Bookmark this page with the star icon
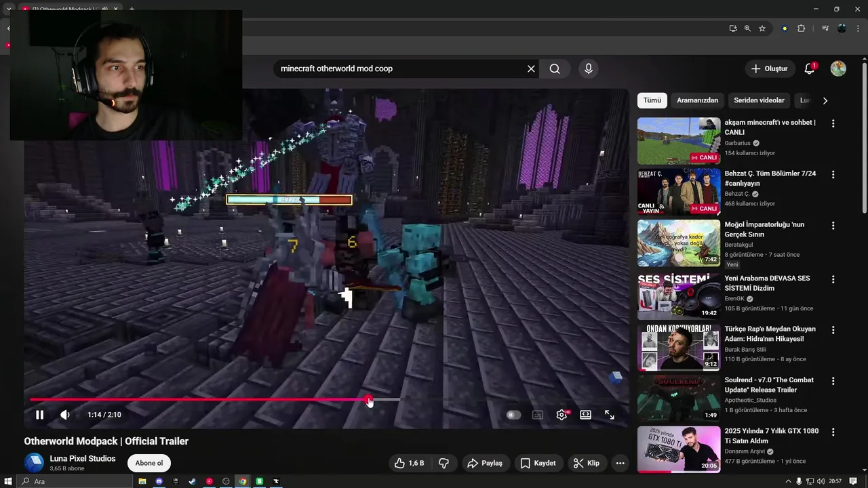The image size is (868, 488). pos(762,28)
